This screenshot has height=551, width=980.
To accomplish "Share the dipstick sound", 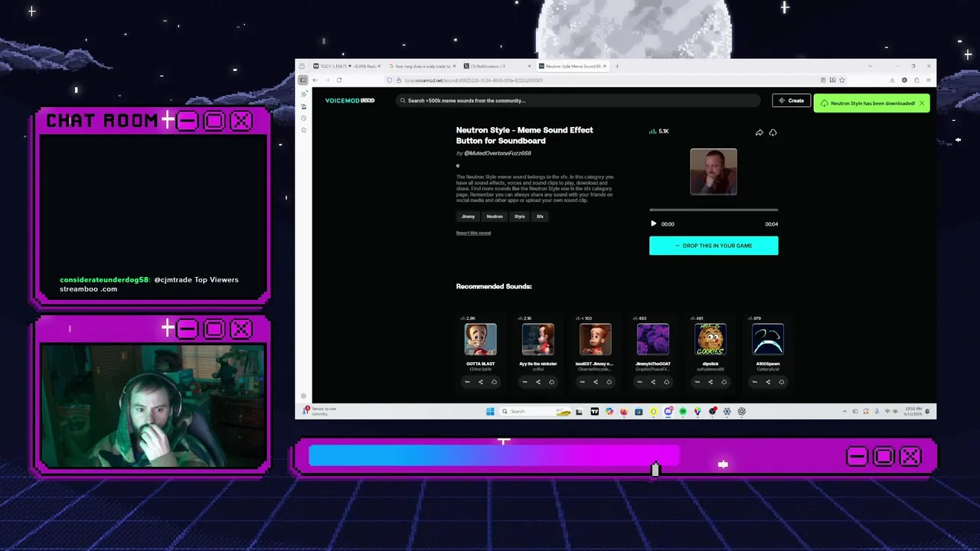I will point(710,382).
